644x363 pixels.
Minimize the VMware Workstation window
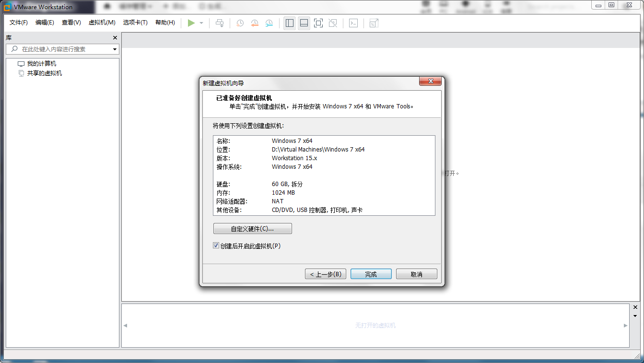(598, 5)
